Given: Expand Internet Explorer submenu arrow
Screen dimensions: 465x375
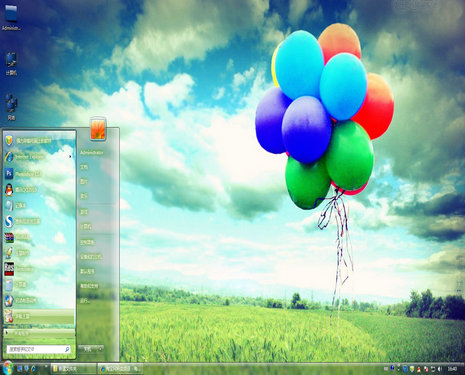Looking at the screenshot, I should [x=71, y=157].
